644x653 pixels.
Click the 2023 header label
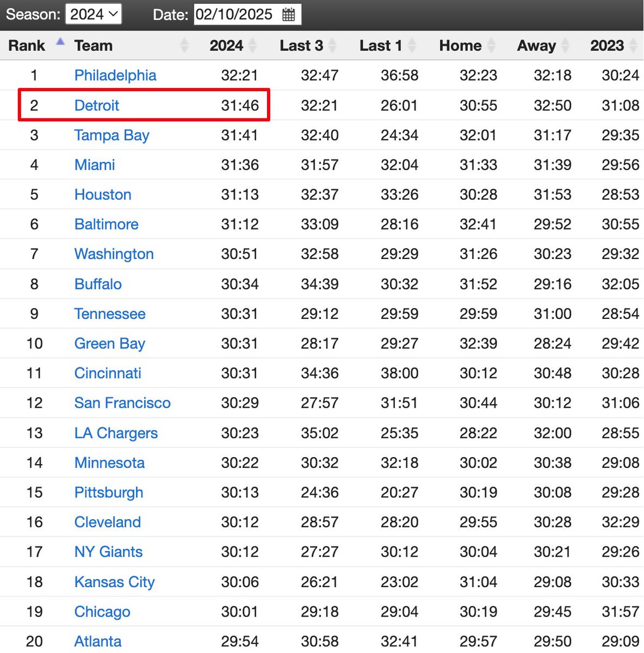coord(607,46)
